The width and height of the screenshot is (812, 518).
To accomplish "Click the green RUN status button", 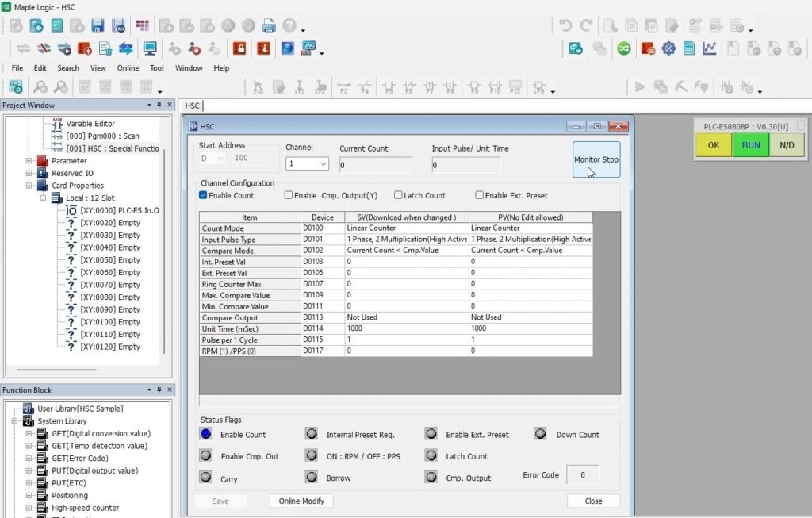I will (751, 145).
